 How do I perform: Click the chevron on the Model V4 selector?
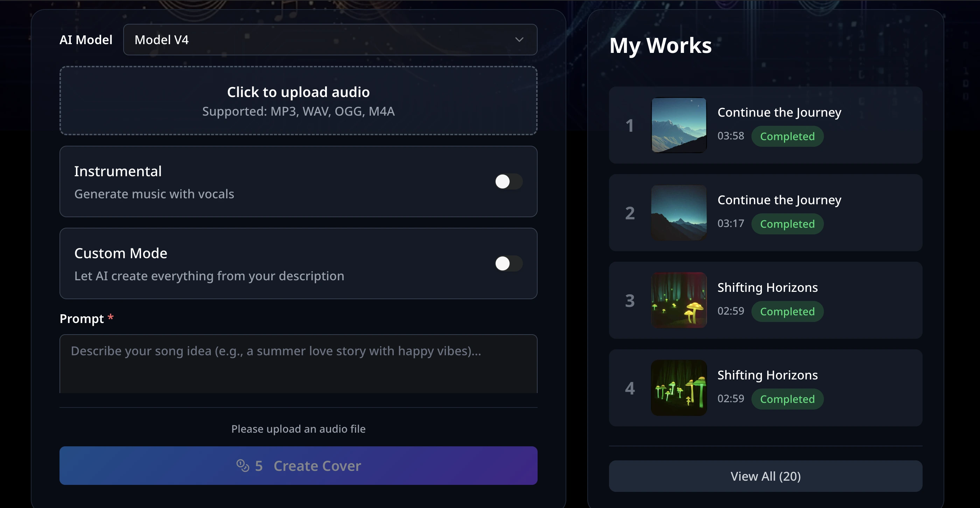pos(520,39)
